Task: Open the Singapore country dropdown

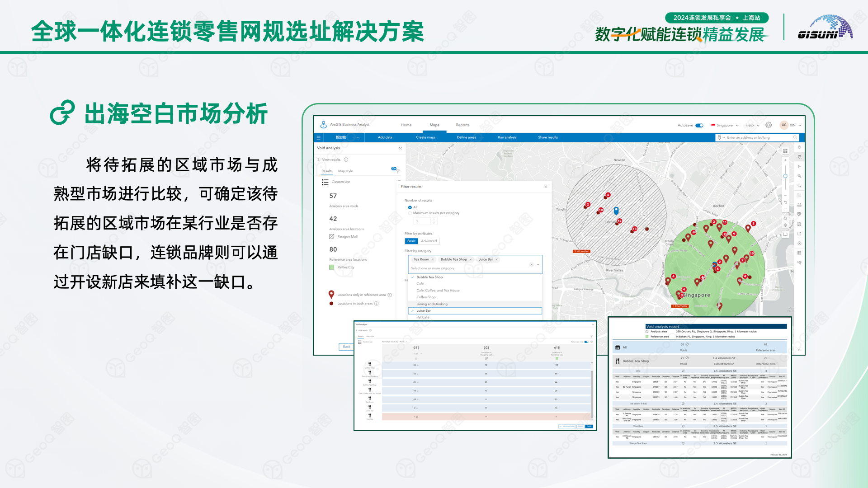Action: coord(725,126)
